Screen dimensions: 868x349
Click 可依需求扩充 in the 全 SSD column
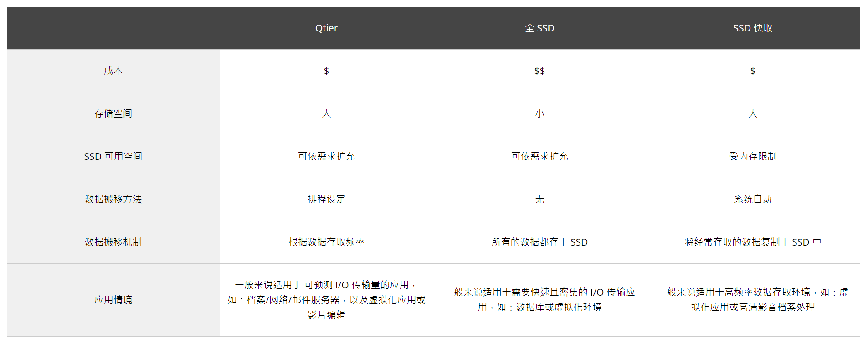click(x=539, y=156)
